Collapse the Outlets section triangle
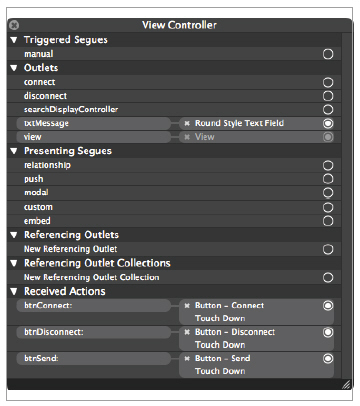 tap(14, 68)
